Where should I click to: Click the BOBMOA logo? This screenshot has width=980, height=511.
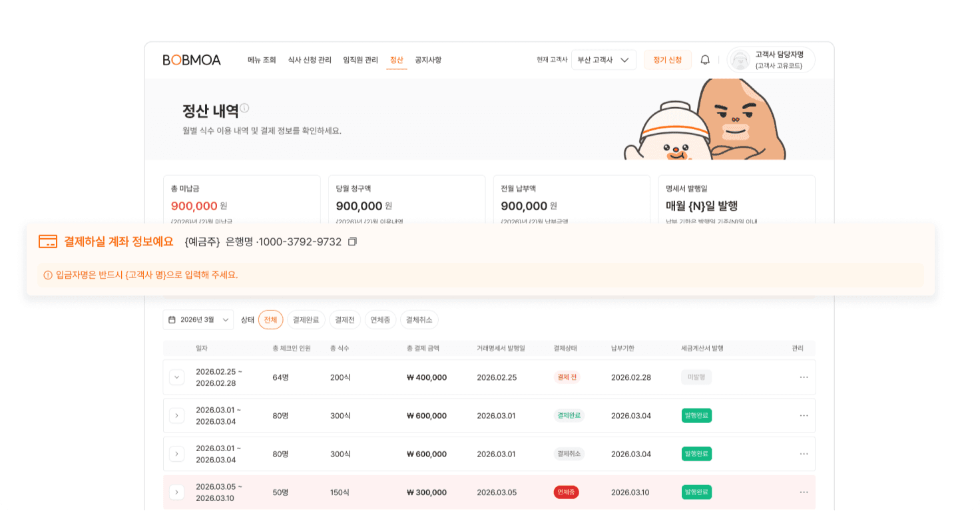click(192, 60)
